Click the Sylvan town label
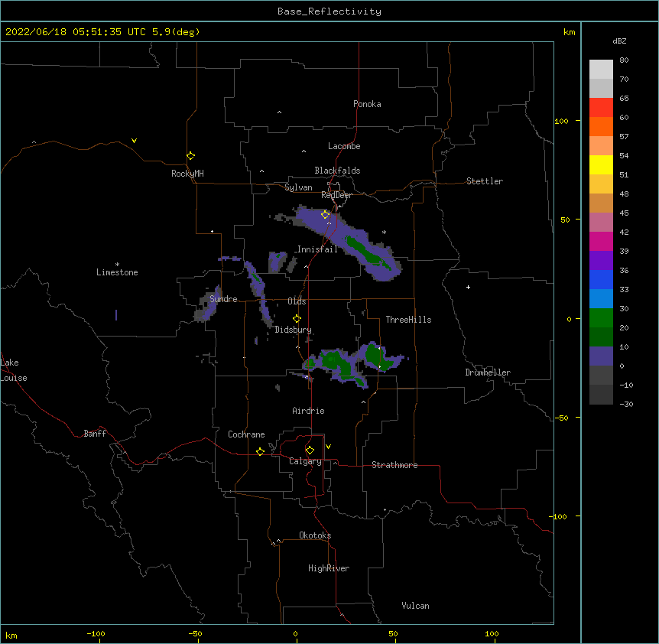The image size is (659, 644). [x=298, y=187]
